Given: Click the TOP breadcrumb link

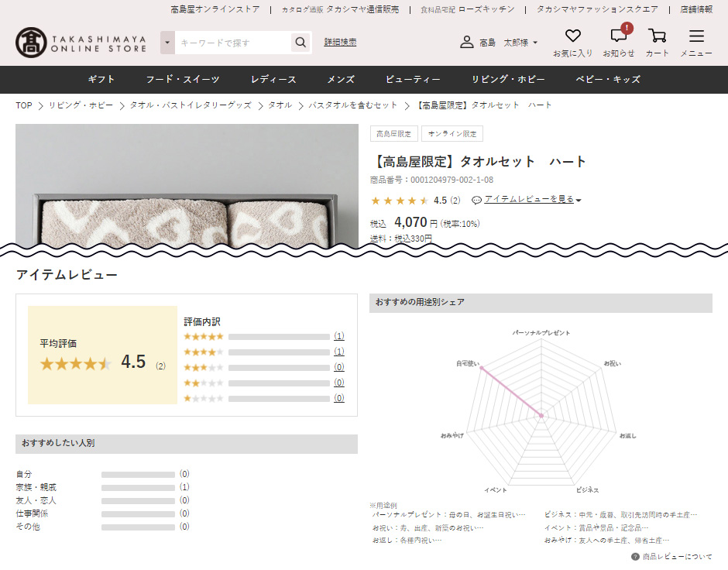Looking at the screenshot, I should (x=24, y=105).
